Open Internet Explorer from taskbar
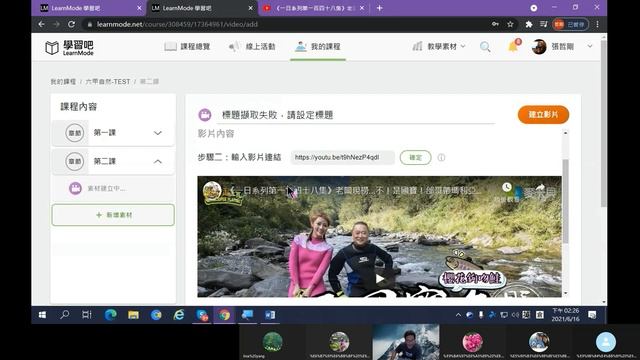The image size is (640, 360). [179, 315]
